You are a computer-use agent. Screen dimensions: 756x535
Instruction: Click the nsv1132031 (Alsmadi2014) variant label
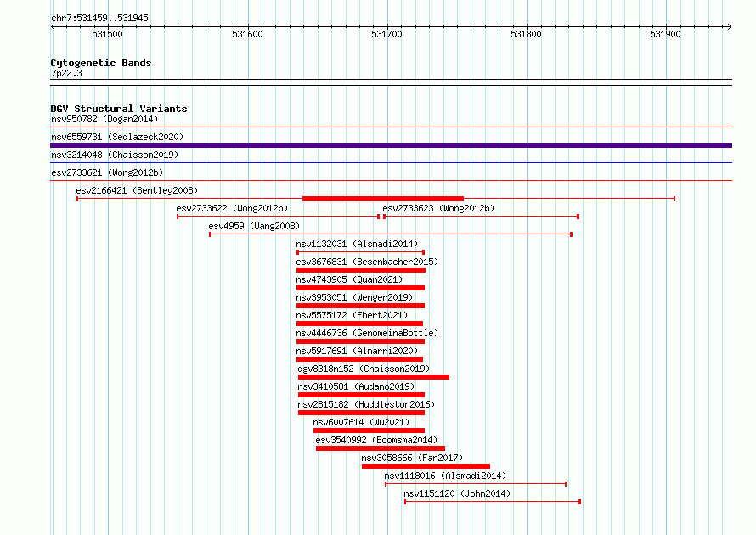[357, 244]
